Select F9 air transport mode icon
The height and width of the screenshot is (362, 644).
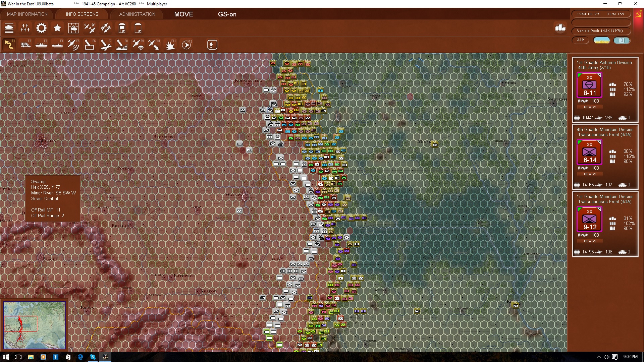[x=138, y=45]
